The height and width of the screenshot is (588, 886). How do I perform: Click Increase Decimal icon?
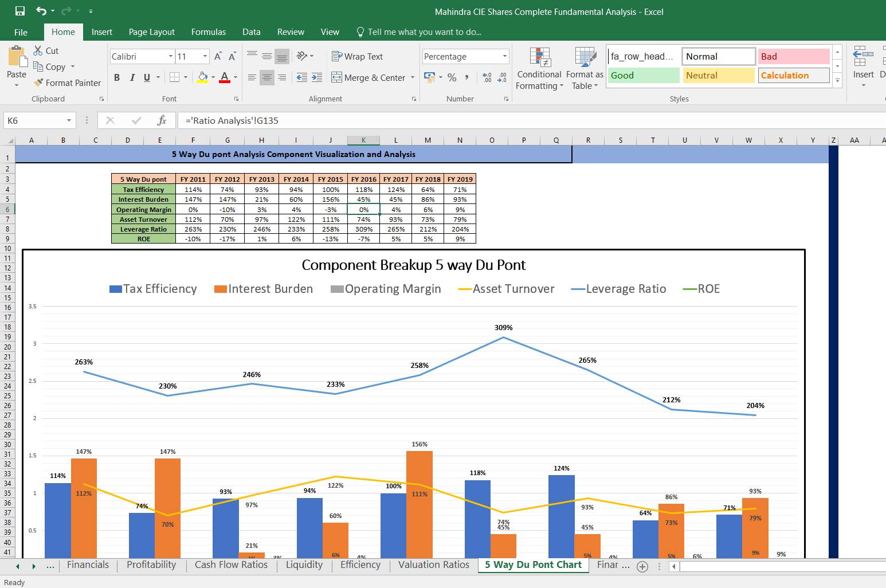[487, 77]
